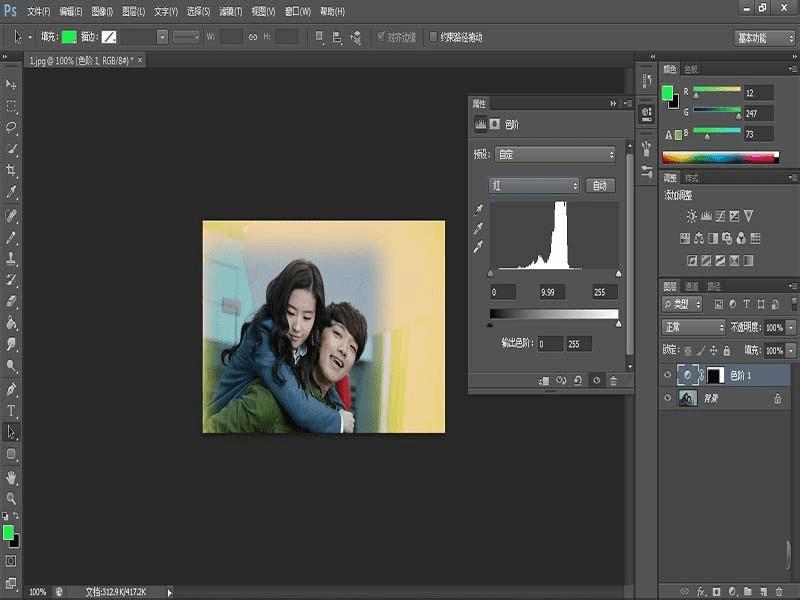Click the 基本功能 workspace switcher
The height and width of the screenshot is (600, 800).
(x=765, y=37)
